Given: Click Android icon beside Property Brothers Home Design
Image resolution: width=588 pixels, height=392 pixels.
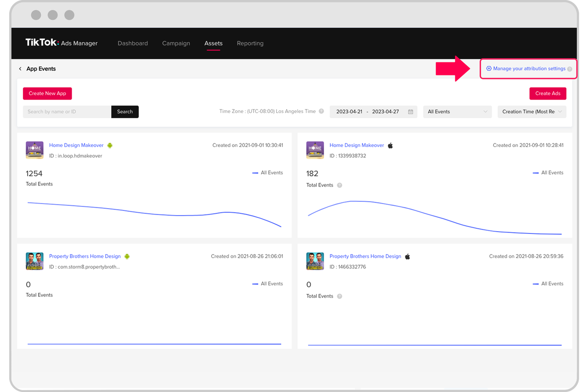Looking at the screenshot, I should pyautogui.click(x=127, y=256).
